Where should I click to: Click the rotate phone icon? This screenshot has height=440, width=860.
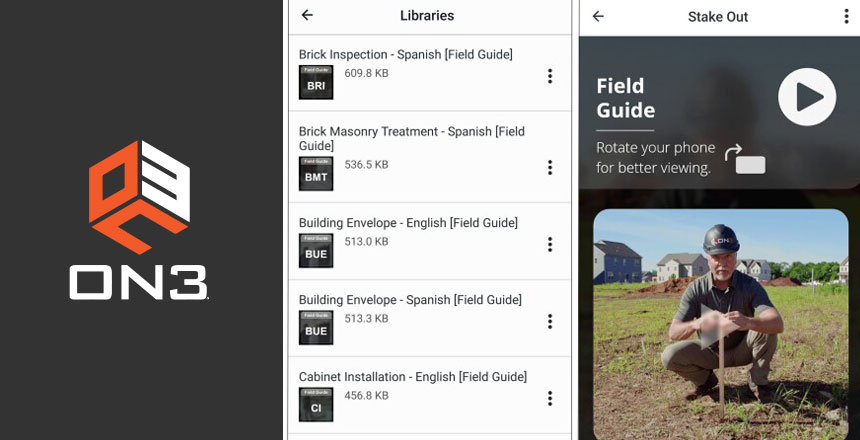coord(745,159)
